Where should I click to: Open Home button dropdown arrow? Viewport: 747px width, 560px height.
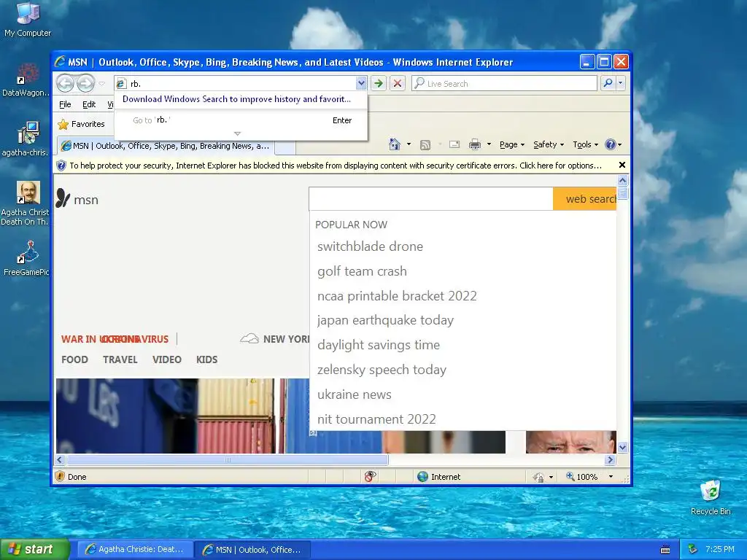pyautogui.click(x=409, y=144)
